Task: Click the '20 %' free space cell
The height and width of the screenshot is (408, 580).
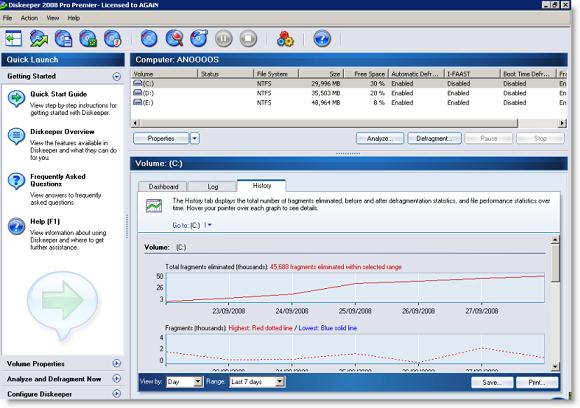Action: coord(377,93)
